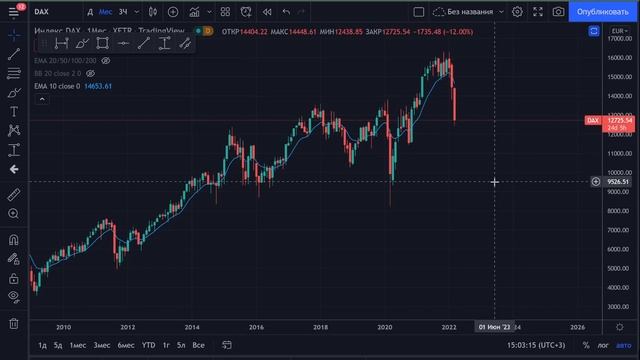Select the rectangle tool in the favorites toolbar
This screenshot has height=360, width=640.
[x=102, y=43]
